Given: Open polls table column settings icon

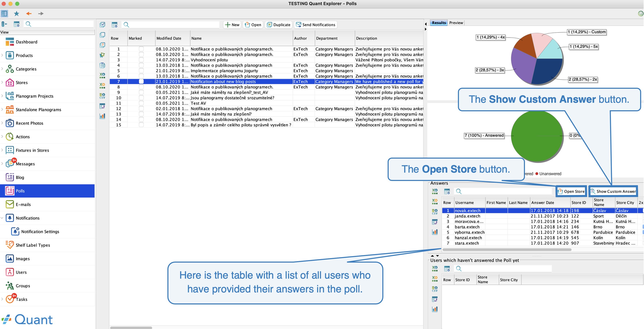Looking at the screenshot, I should 115,25.
